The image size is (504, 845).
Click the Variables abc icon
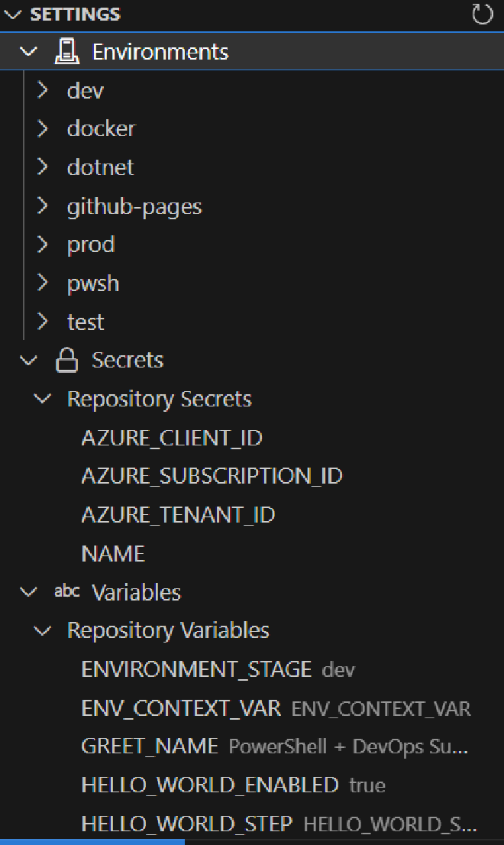[x=67, y=592]
